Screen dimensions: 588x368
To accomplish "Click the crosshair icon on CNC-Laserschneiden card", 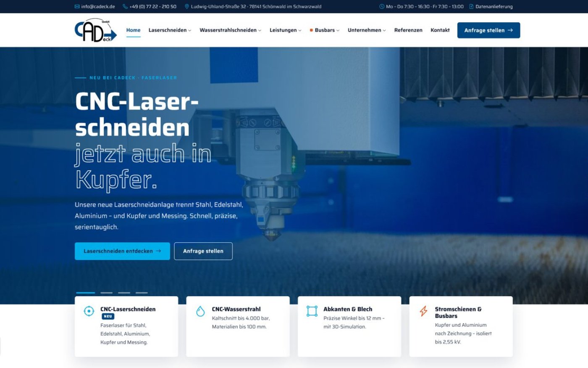I will pos(89,311).
